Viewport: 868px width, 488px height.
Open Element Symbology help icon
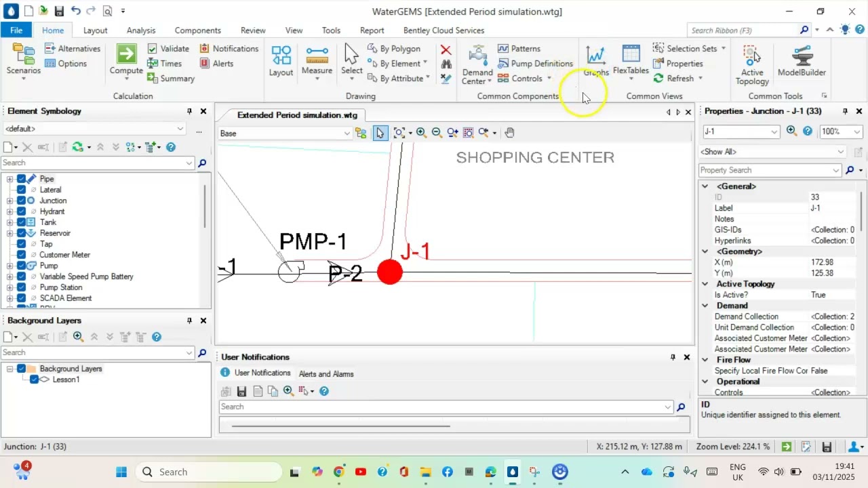[171, 147]
